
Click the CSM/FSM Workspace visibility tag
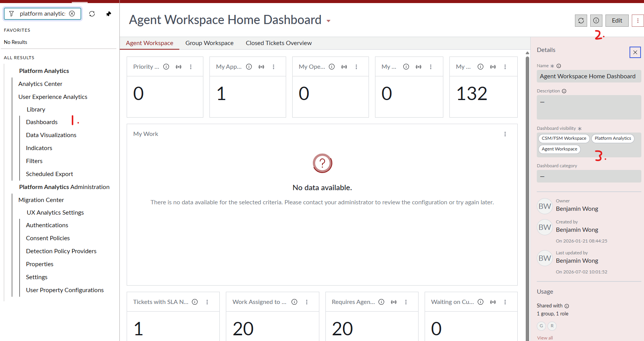564,138
